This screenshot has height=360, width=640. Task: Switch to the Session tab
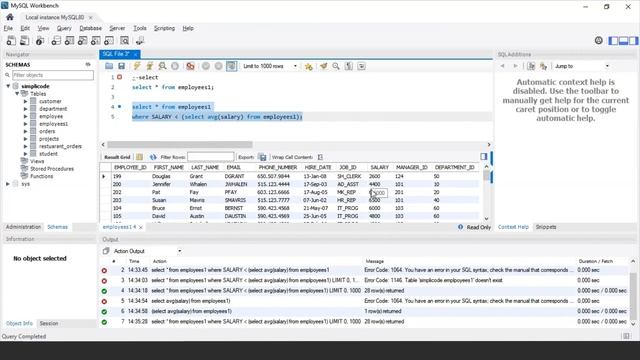tap(49, 323)
